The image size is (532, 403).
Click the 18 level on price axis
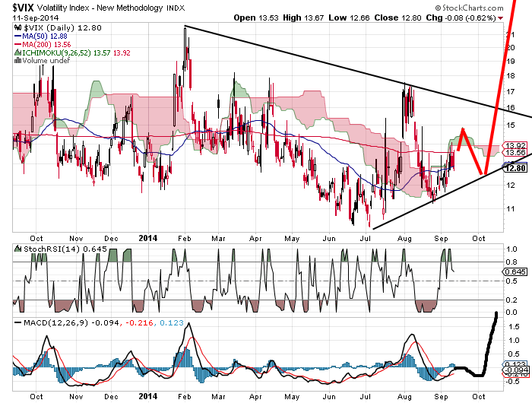pos(510,75)
